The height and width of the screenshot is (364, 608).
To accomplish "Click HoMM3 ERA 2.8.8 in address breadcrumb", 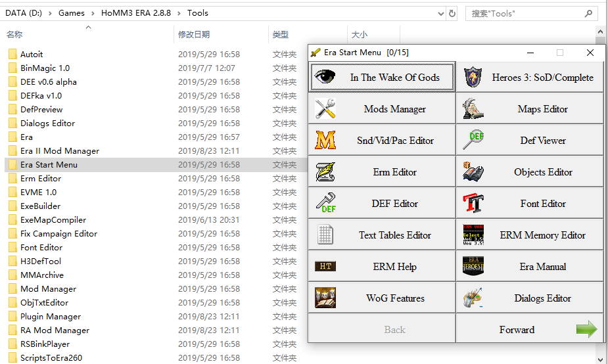I will 136,13.
